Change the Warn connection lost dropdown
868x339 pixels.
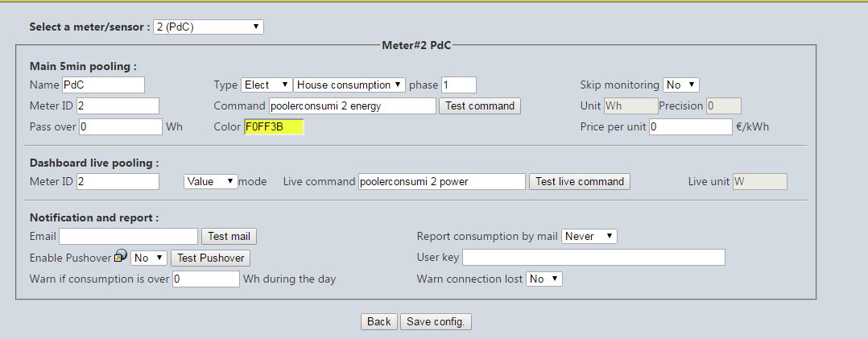point(544,279)
